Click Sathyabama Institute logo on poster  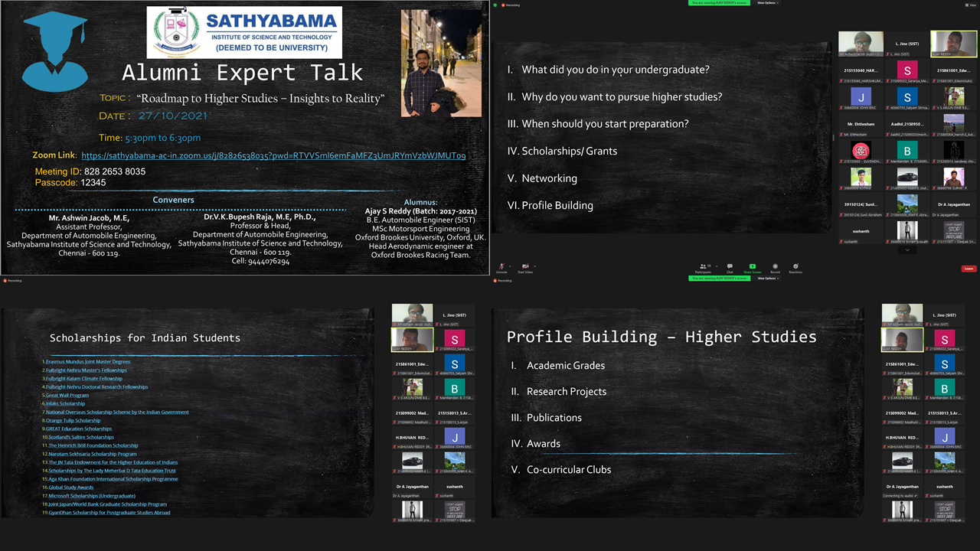coord(244,32)
